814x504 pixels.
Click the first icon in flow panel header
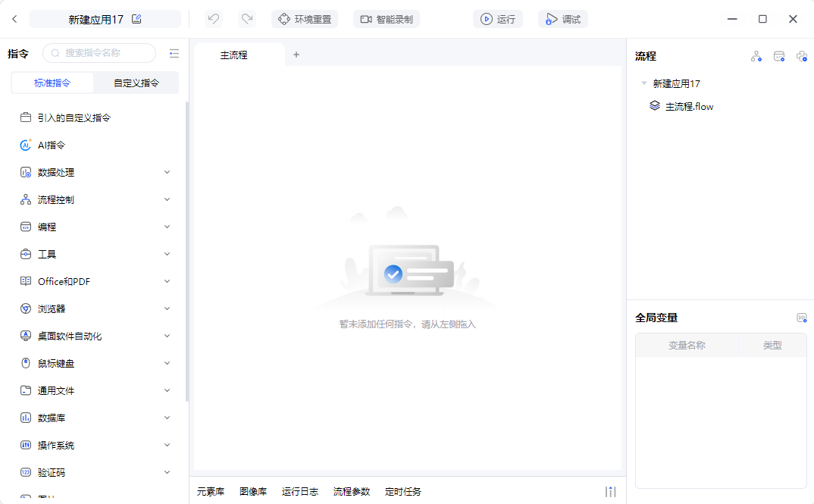click(756, 56)
